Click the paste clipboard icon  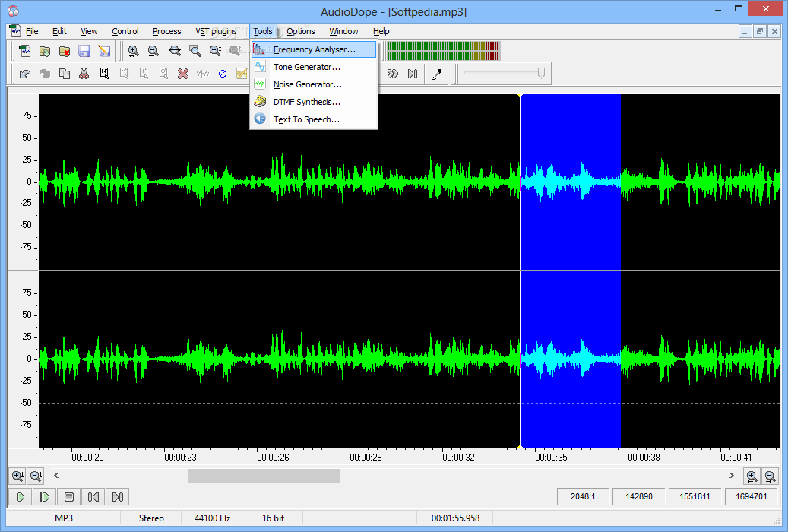[x=104, y=74]
